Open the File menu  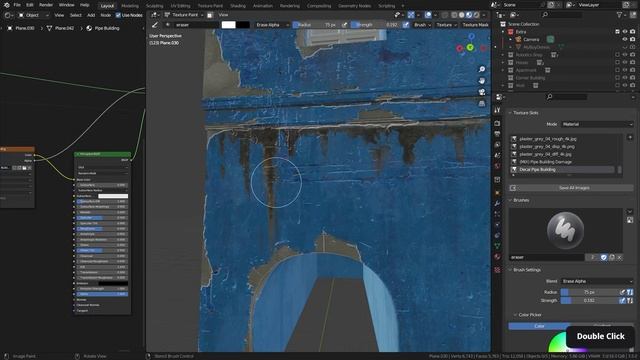17,5
